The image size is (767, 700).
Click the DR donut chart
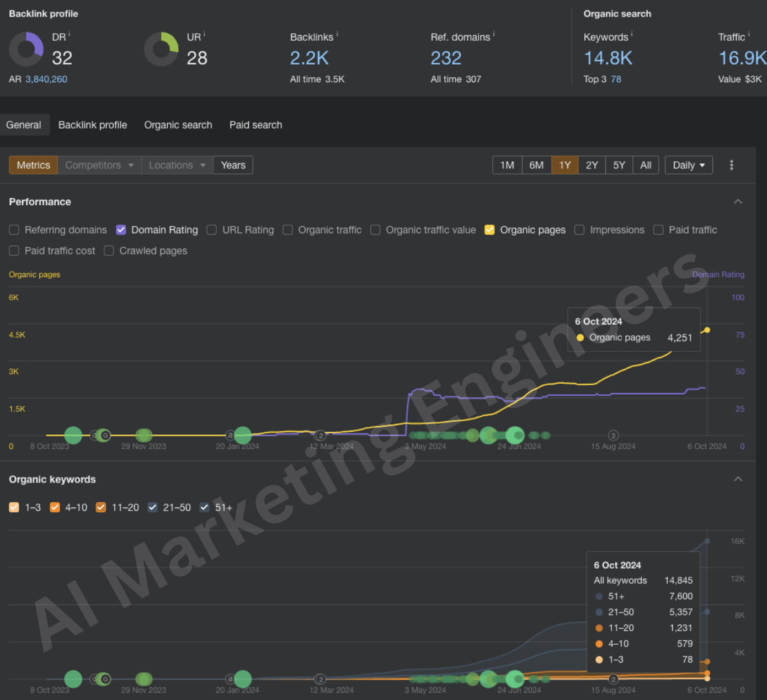(26, 49)
